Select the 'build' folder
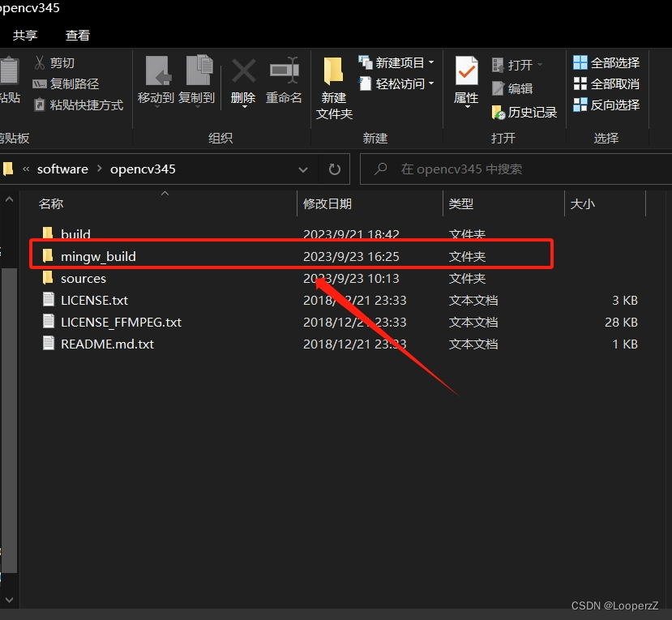This screenshot has width=672, height=620. 76,234
